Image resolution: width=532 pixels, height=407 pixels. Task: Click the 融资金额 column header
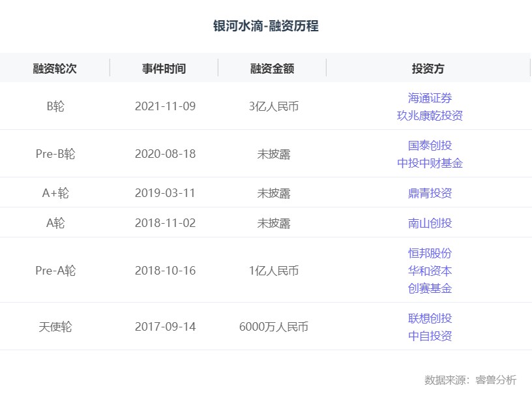[272, 68]
